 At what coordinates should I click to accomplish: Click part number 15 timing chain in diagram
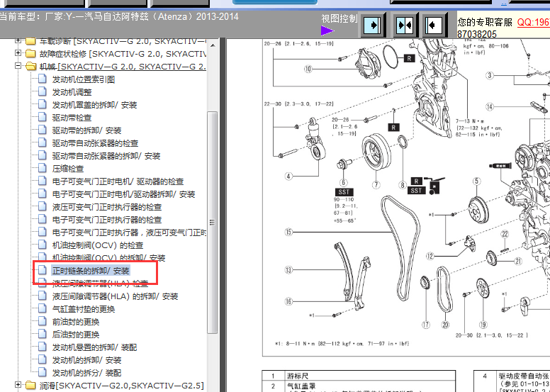[288, 232]
